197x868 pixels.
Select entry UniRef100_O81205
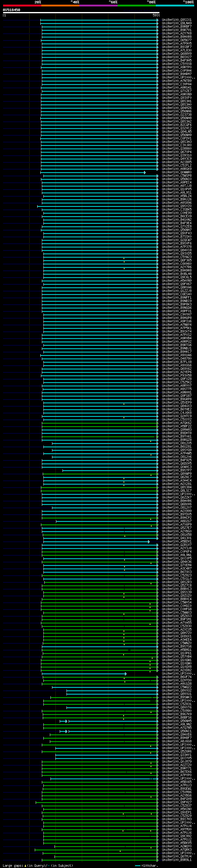(x=176, y=443)
